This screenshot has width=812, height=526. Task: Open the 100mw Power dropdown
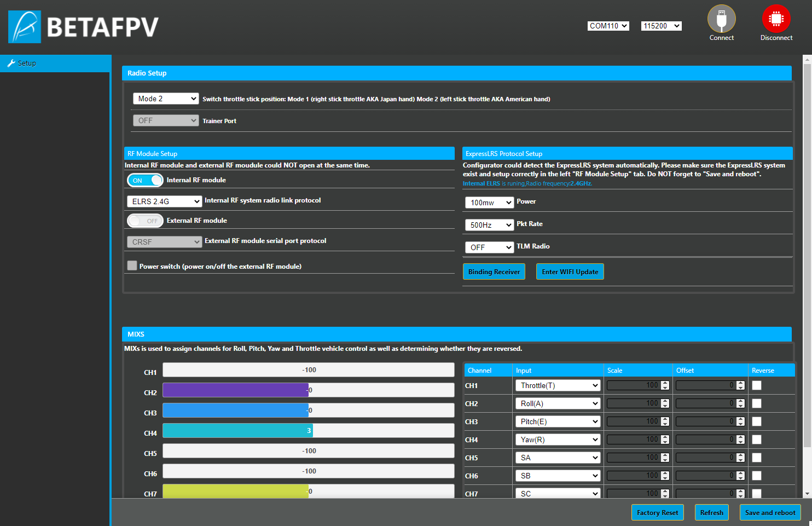click(x=489, y=203)
